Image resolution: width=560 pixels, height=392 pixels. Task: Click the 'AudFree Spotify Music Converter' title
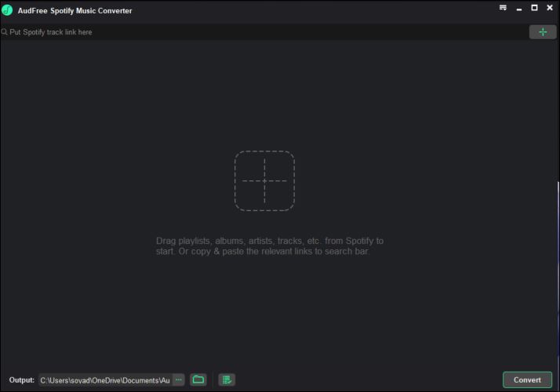tap(75, 11)
